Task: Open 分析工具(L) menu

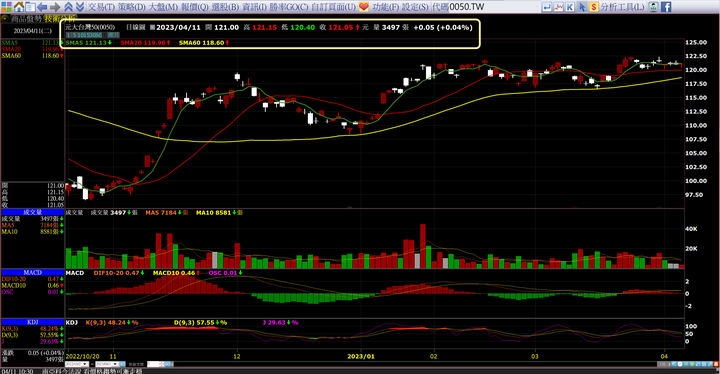Action: pyautogui.click(x=623, y=7)
